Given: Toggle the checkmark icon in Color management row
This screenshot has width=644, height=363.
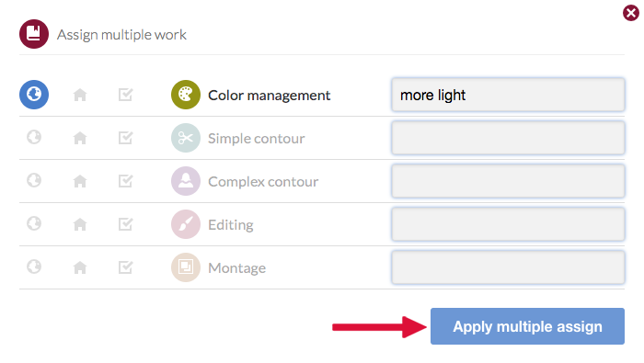Looking at the screenshot, I should pos(126,95).
